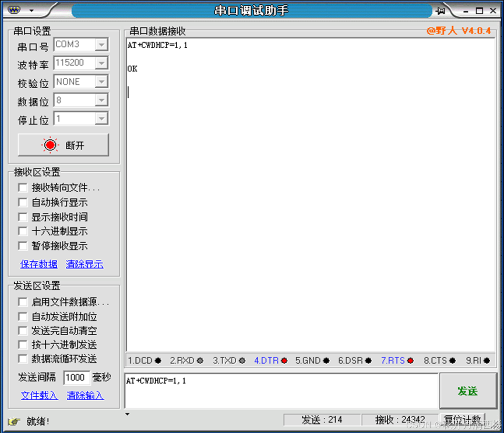Click the 断开 disconnect button

coord(63,145)
